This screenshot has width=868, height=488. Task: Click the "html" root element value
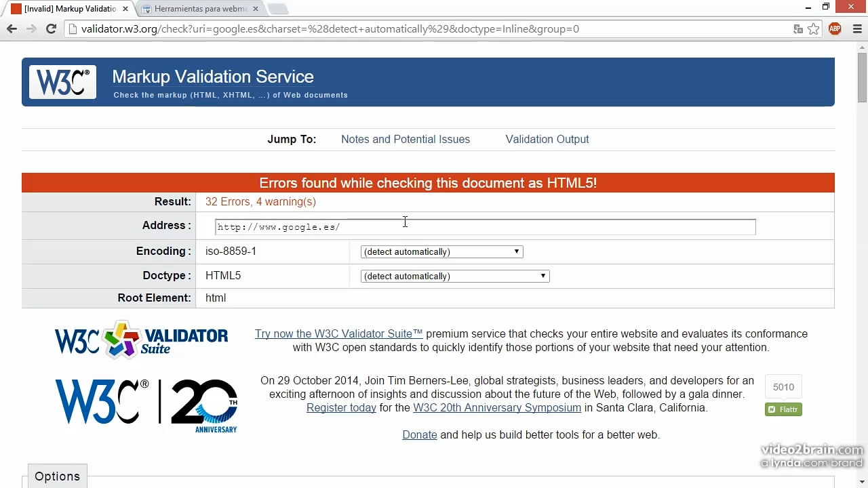(x=216, y=298)
